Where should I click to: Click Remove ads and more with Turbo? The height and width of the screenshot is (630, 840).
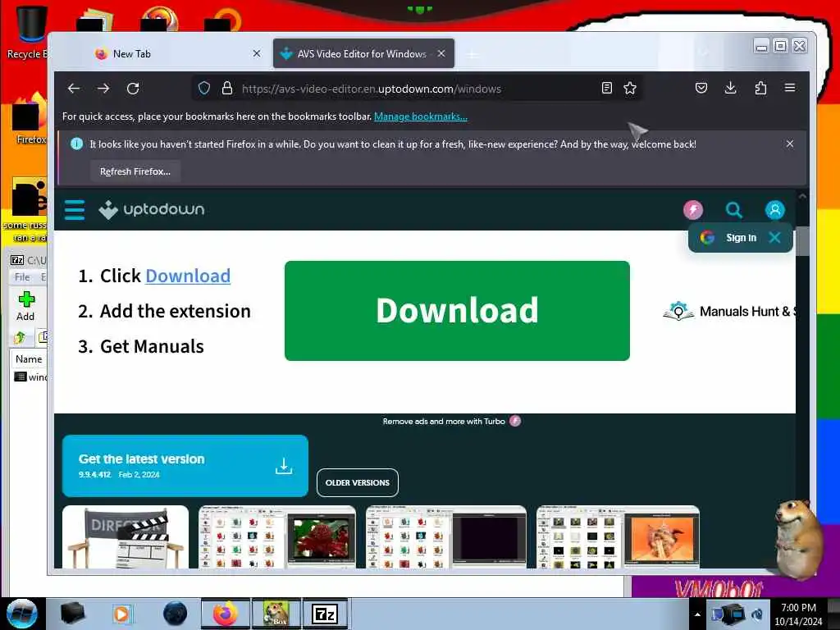452,421
